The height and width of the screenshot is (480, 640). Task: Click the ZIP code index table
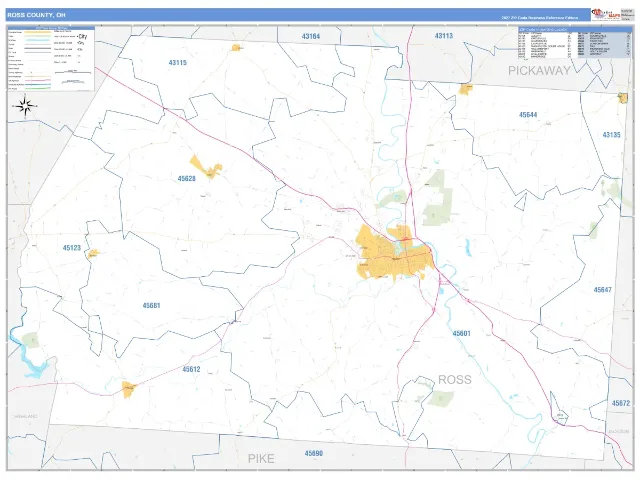[x=574, y=42]
